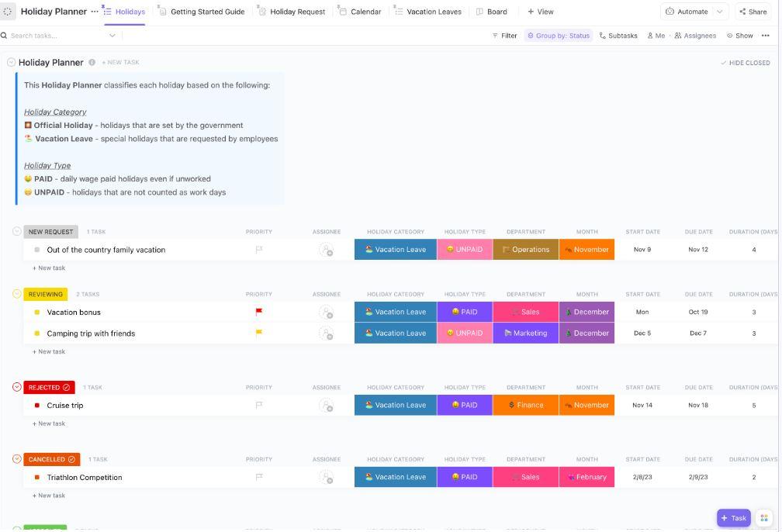Click the assignee icon for Triathlon Competition

[326, 478]
